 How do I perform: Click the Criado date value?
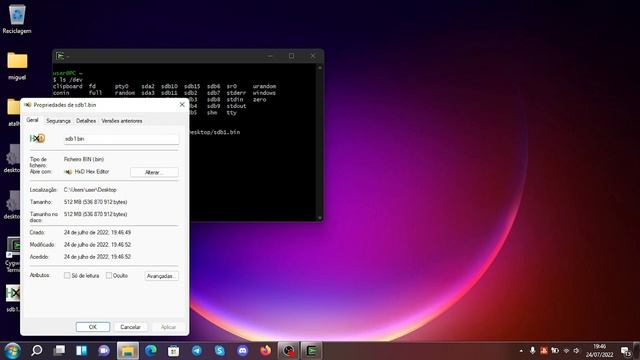click(97, 232)
